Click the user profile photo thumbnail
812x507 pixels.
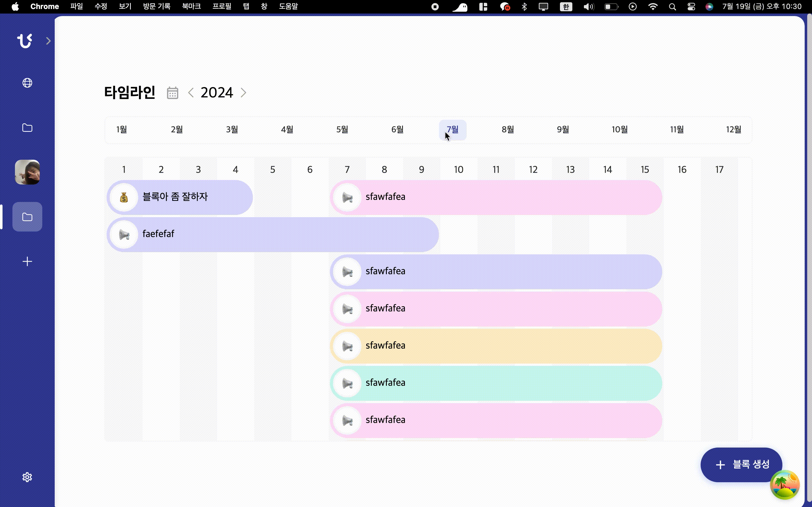[27, 172]
